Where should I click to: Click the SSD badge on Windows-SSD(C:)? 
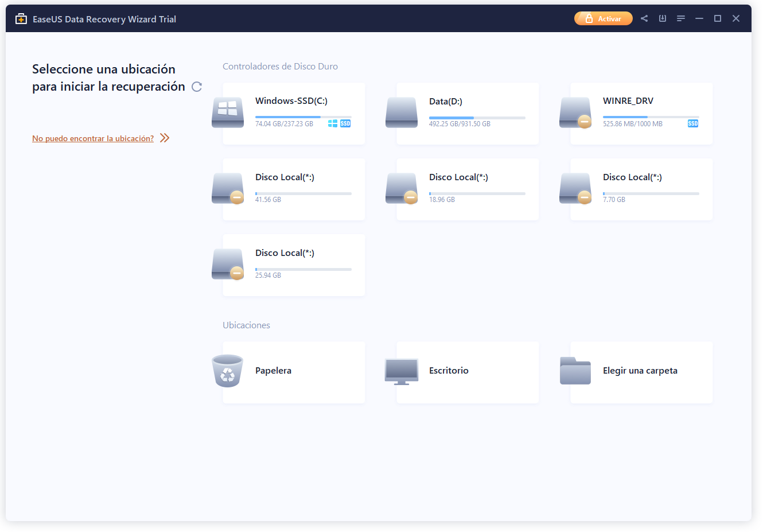[345, 123]
